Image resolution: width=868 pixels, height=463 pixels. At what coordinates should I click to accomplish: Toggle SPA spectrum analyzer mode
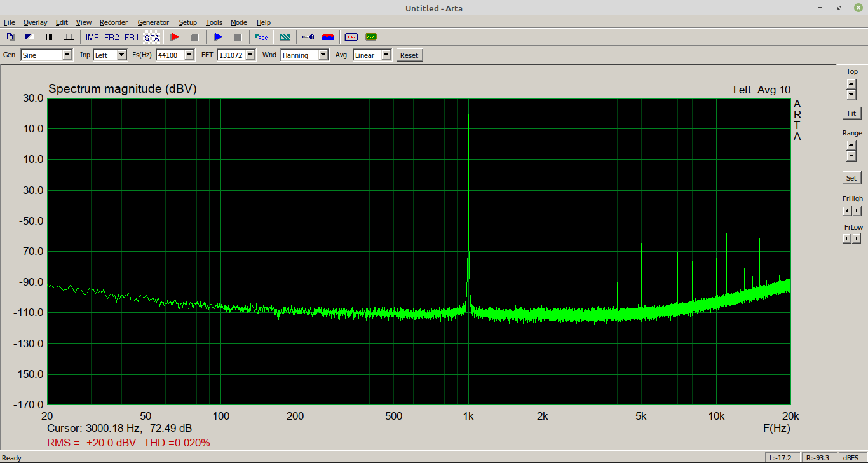[x=152, y=38]
